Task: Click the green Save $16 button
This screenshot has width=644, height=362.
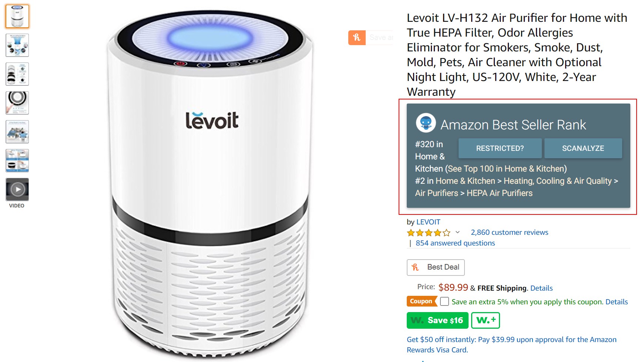Action: pyautogui.click(x=437, y=320)
